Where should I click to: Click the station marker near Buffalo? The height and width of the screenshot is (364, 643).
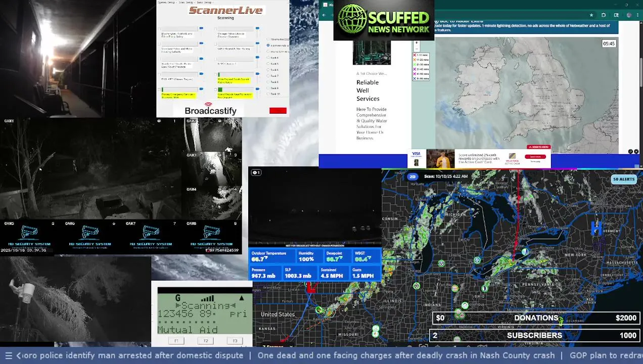coord(525,252)
